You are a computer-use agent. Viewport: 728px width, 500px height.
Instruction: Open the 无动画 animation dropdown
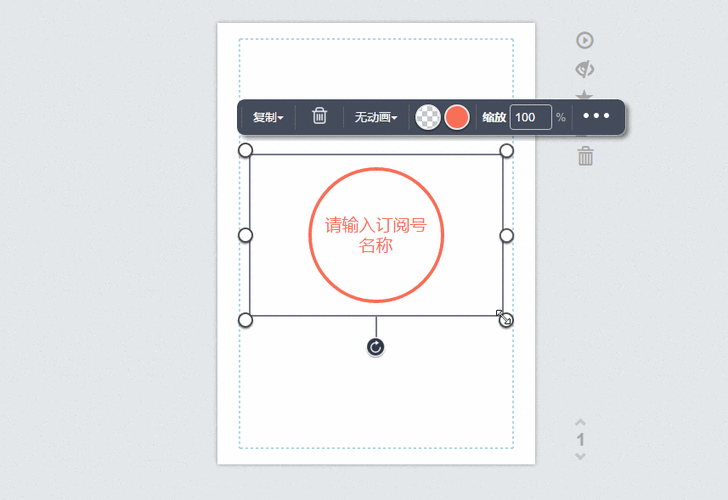pyautogui.click(x=376, y=117)
